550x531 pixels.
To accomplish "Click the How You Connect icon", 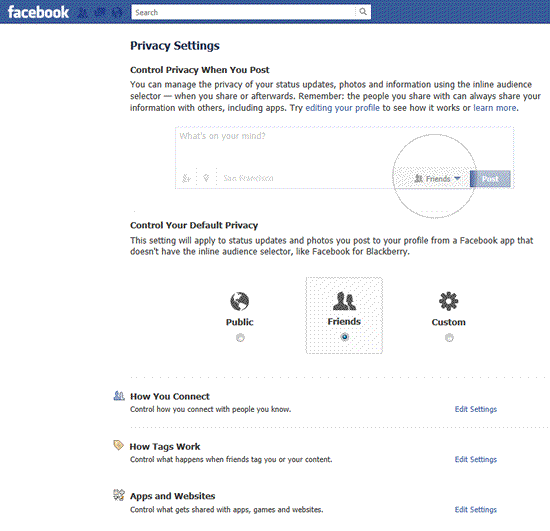I will point(119,396).
